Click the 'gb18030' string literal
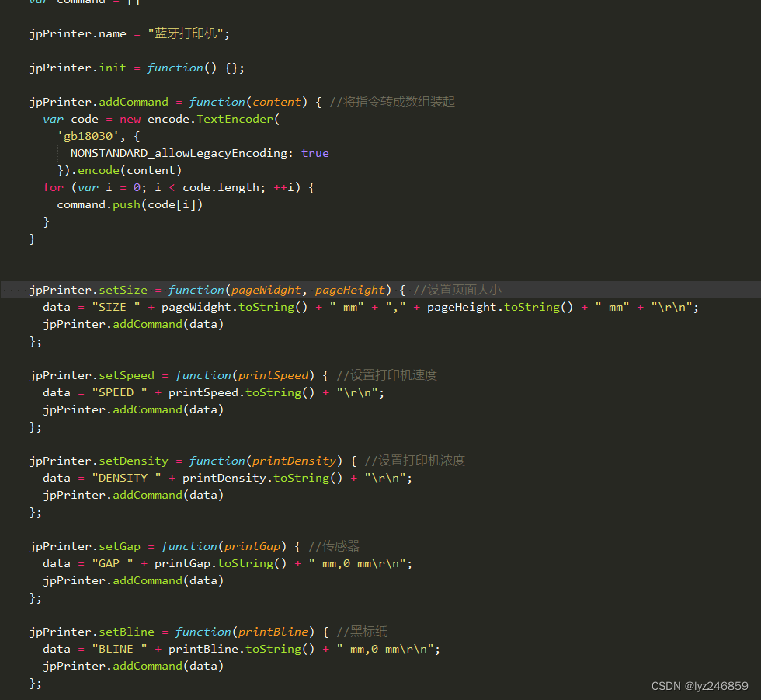Viewport: 761px width, 700px height. 88,137
